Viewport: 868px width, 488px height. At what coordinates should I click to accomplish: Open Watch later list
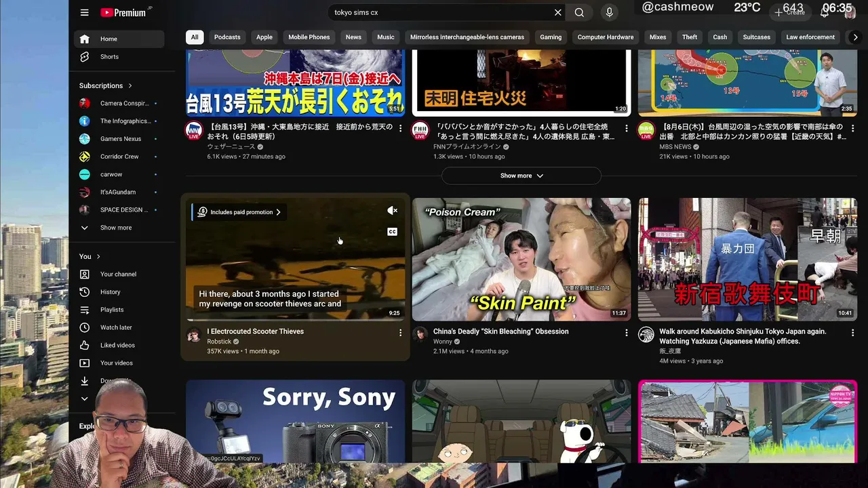tap(119, 327)
